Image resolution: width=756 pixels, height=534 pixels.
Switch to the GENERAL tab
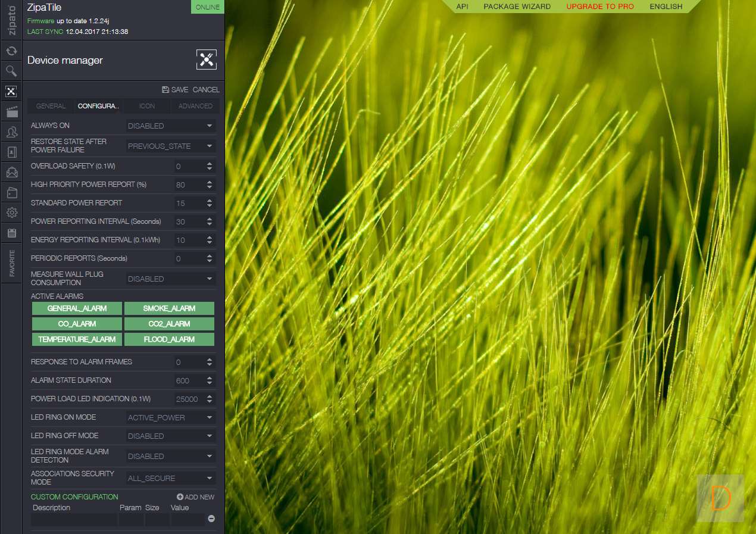(x=51, y=106)
